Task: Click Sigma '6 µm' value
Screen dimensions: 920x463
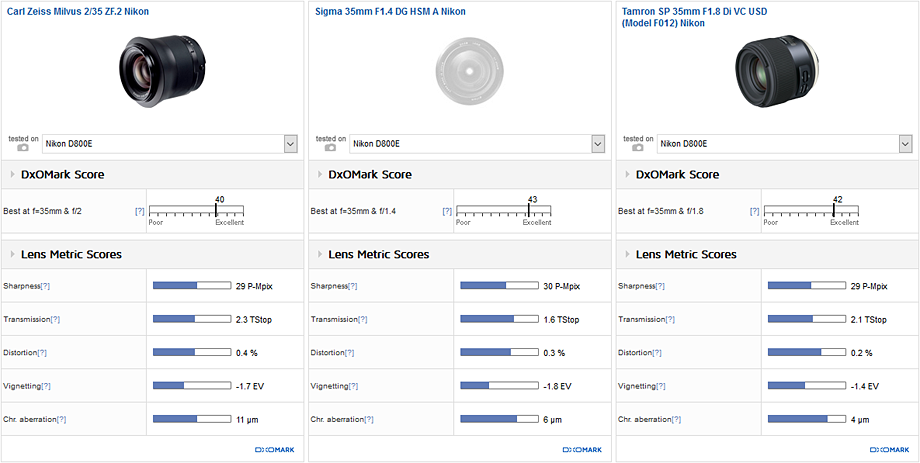Action: pyautogui.click(x=553, y=420)
